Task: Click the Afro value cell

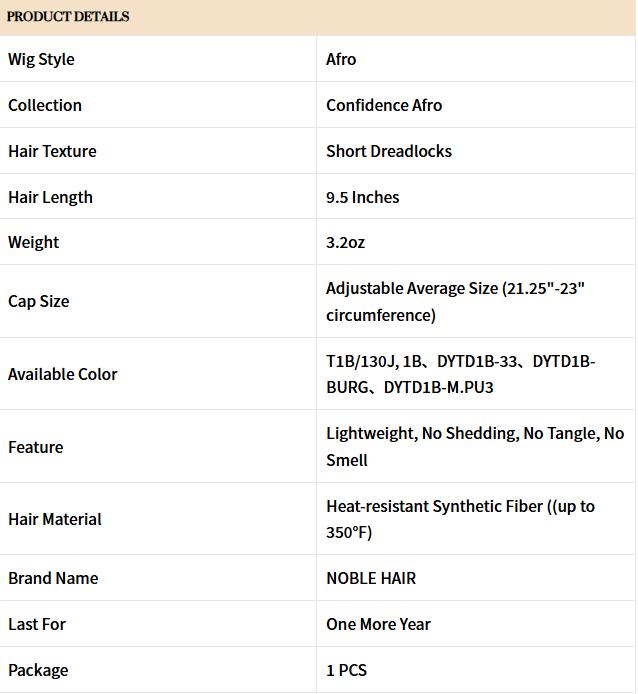Action: pos(341,59)
